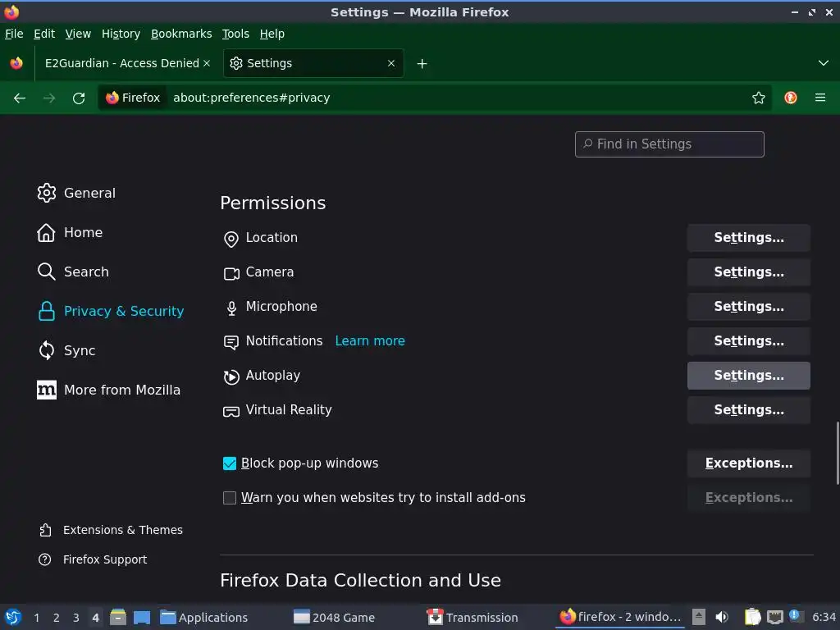
Task: Close the Settings tab
Action: click(391, 63)
